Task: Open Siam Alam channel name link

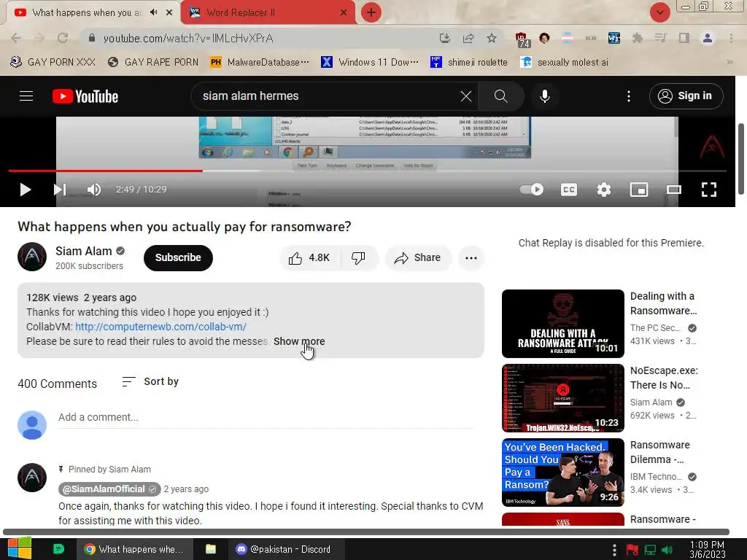Action: click(x=83, y=251)
